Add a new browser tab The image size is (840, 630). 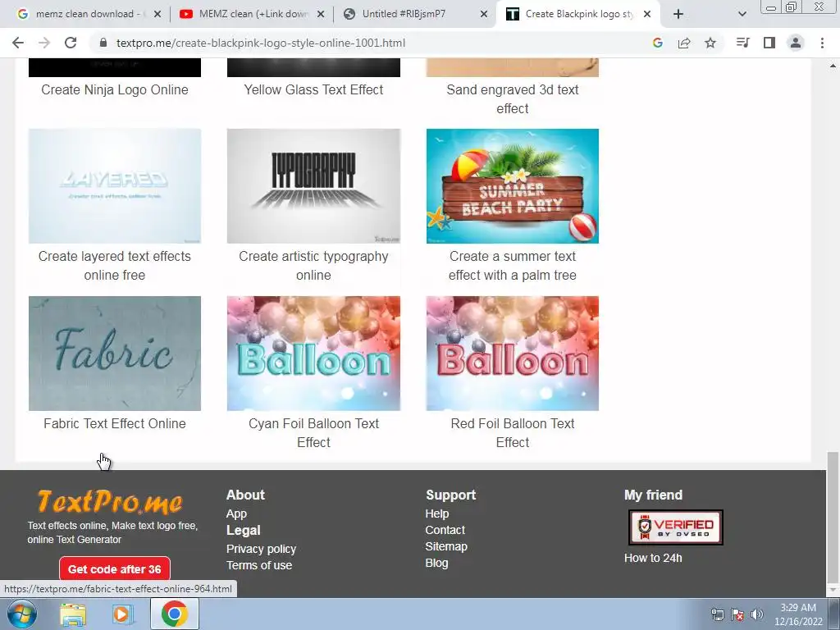(x=678, y=14)
